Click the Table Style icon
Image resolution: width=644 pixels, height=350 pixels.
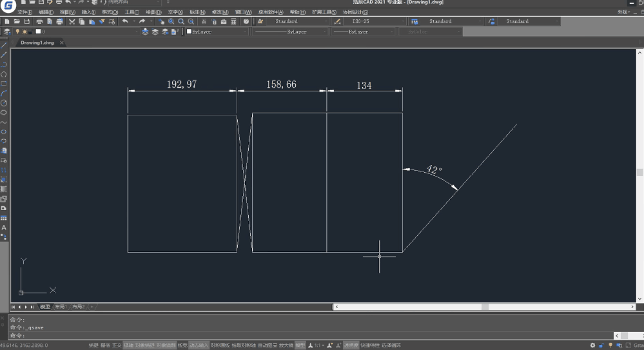point(415,21)
